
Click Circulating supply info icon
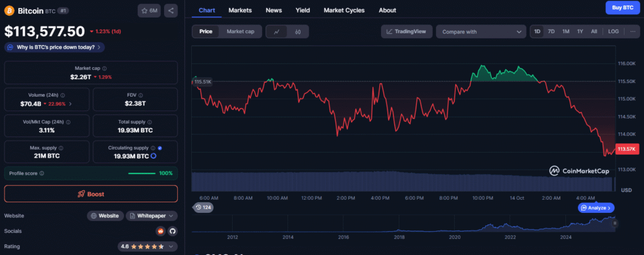153,148
